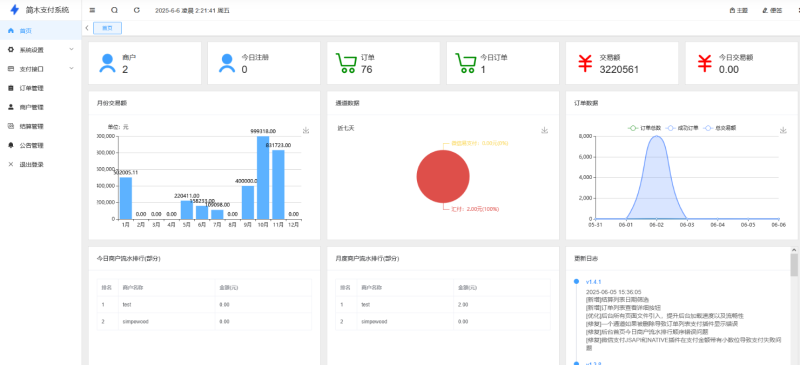
Task: Open the search magnifier in top bar
Action: [x=114, y=10]
